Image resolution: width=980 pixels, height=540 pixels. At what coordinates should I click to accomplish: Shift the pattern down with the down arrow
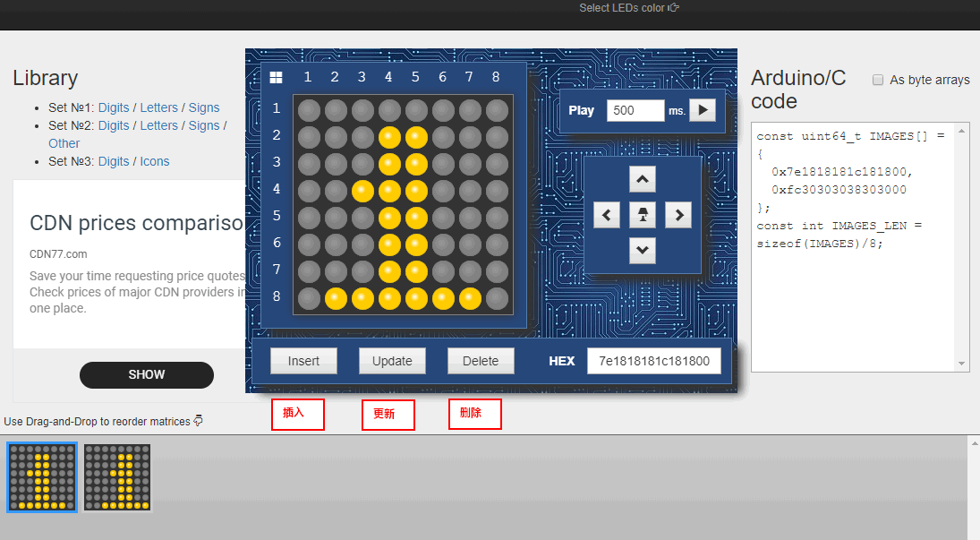pos(642,250)
